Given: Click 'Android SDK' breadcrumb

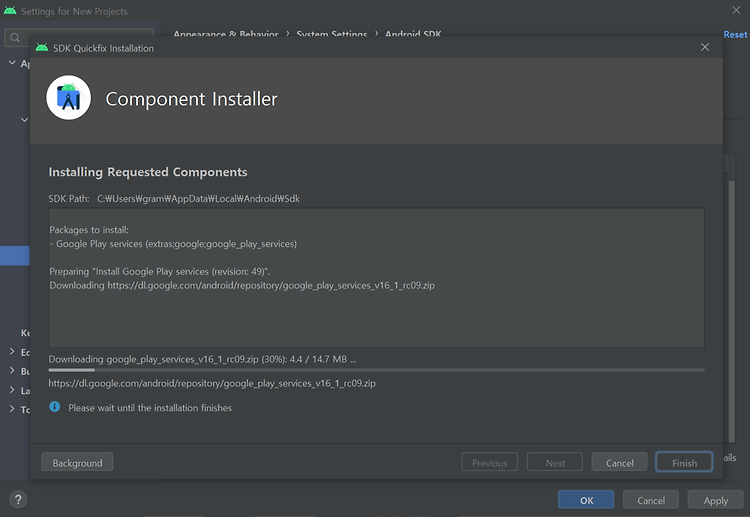Looking at the screenshot, I should (x=413, y=34).
